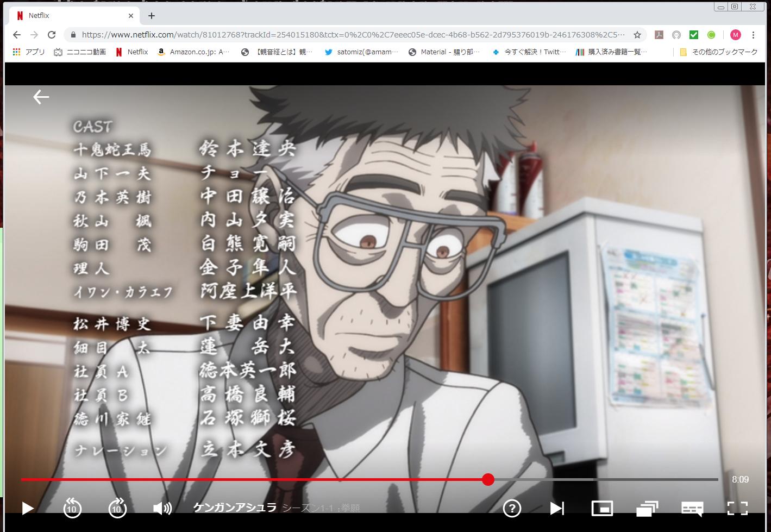This screenshot has width=771, height=532.
Task: Open the Chrome profile avatar M
Action: click(736, 35)
